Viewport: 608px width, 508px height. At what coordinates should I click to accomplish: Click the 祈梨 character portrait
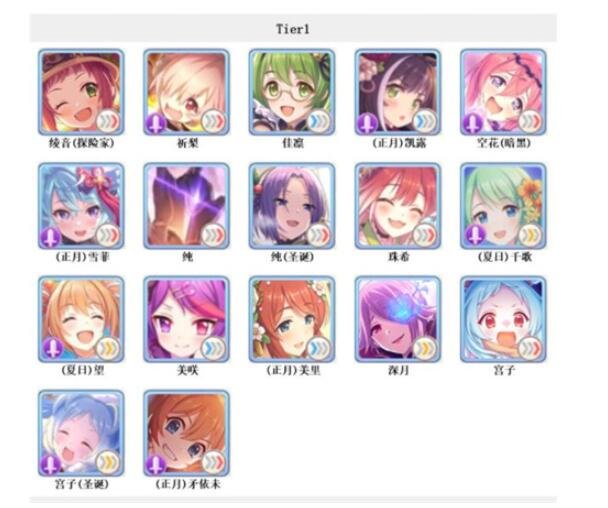[187, 92]
